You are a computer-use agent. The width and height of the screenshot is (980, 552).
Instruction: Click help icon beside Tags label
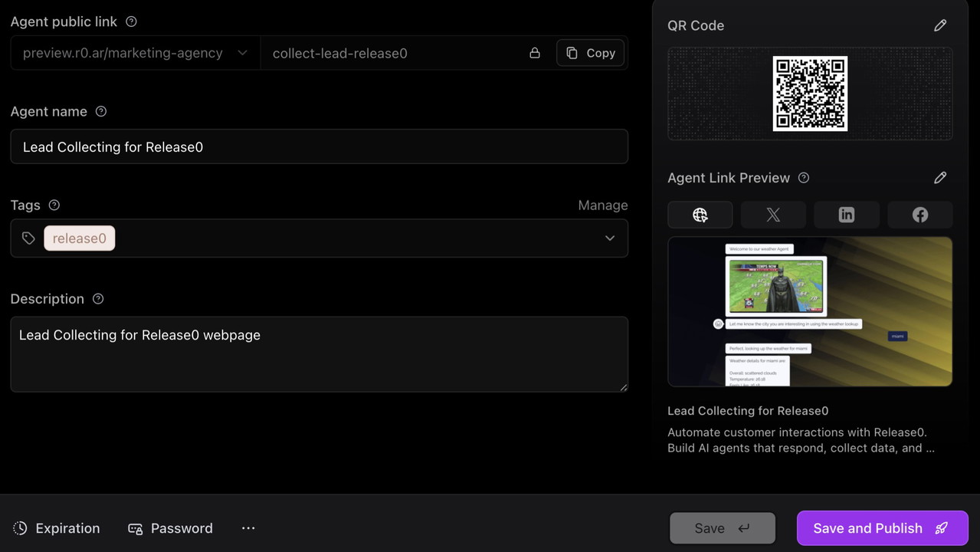tap(54, 205)
